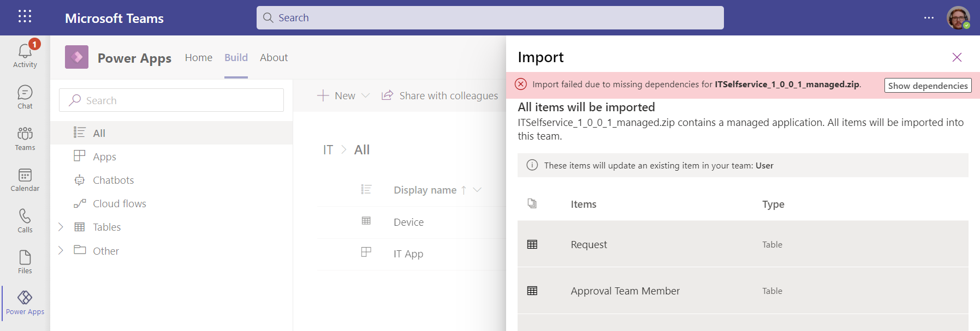
Task: Click the magnifier icon in the Teams search
Action: 268,17
